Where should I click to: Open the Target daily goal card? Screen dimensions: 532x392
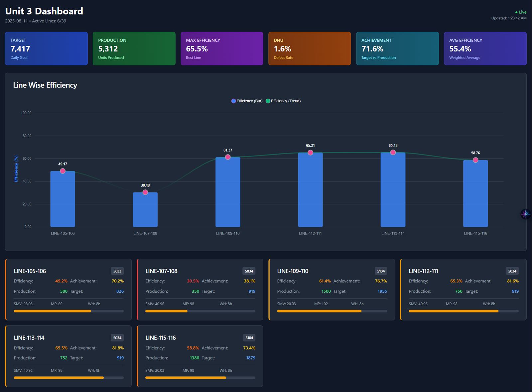[x=46, y=49]
